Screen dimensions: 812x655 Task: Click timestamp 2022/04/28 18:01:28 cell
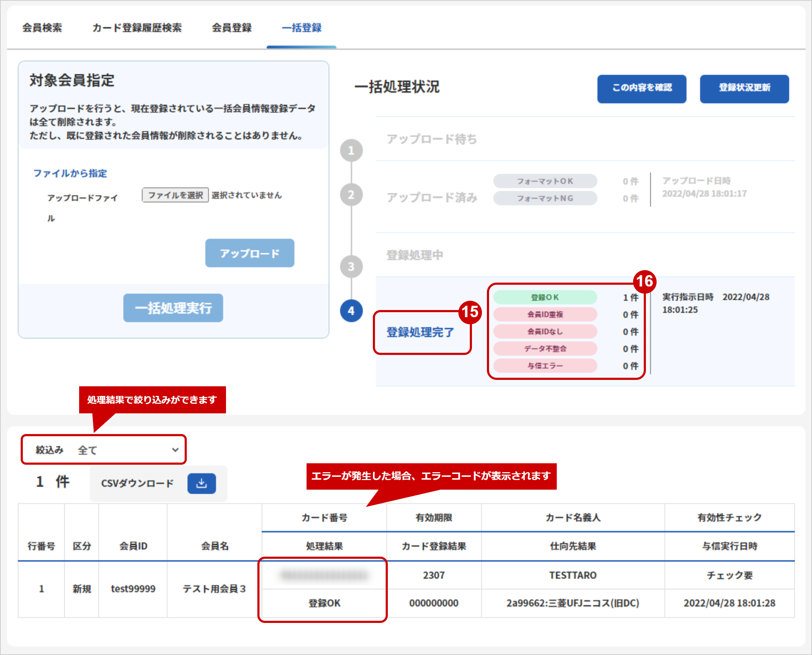pos(729,603)
